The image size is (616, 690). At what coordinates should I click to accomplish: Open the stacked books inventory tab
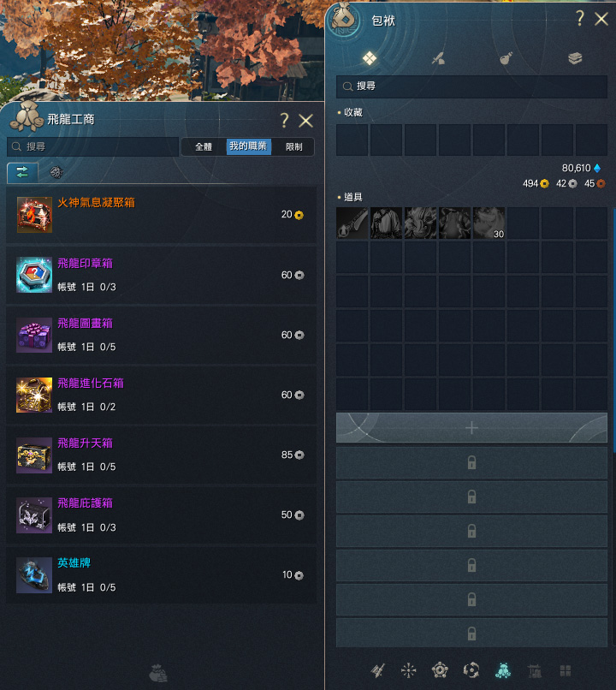575,58
